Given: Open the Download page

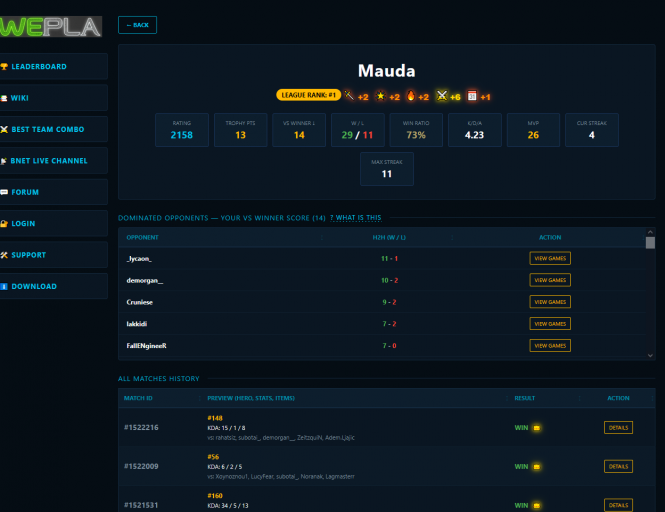Looking at the screenshot, I should (53, 286).
